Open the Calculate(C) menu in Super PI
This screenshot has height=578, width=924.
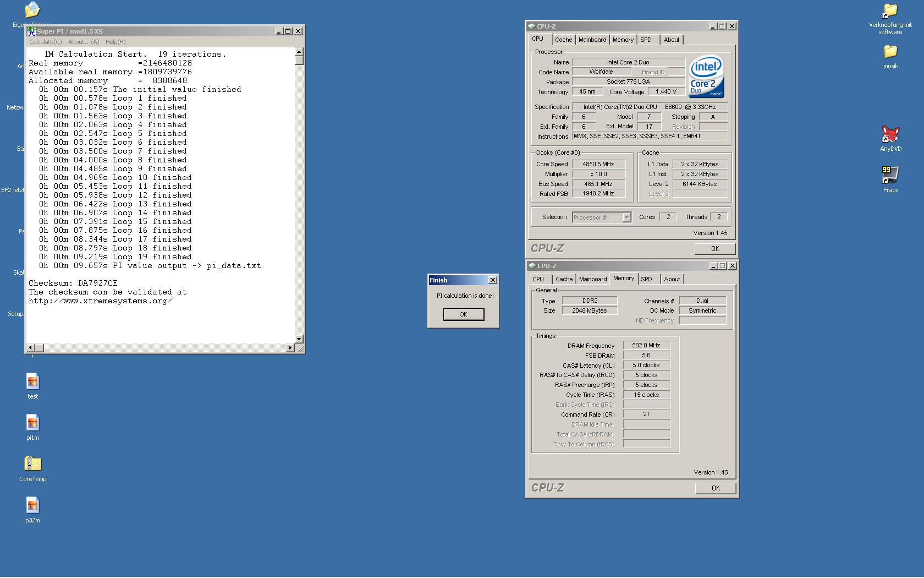pos(46,42)
